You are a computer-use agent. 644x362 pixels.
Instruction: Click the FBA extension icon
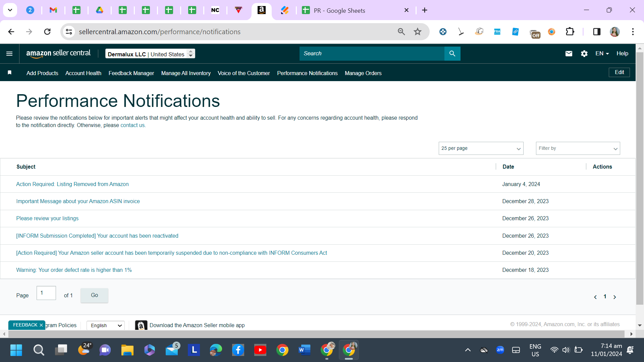tap(497, 32)
